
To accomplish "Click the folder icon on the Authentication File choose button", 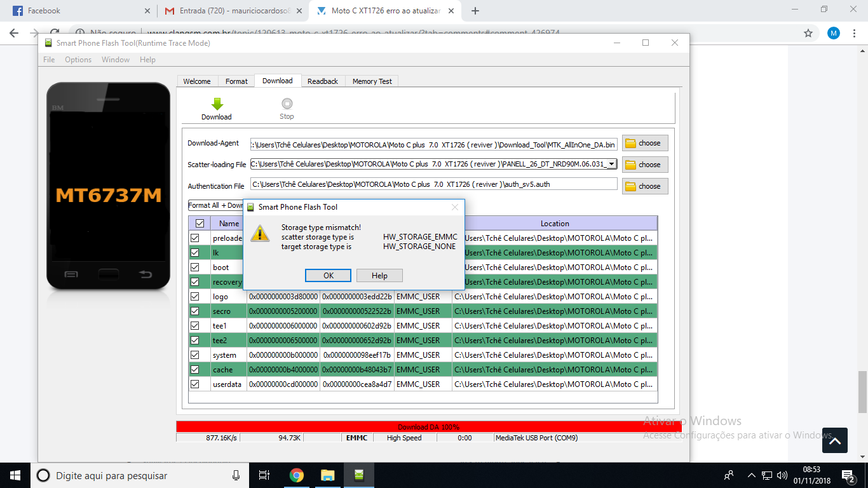I will tap(630, 186).
